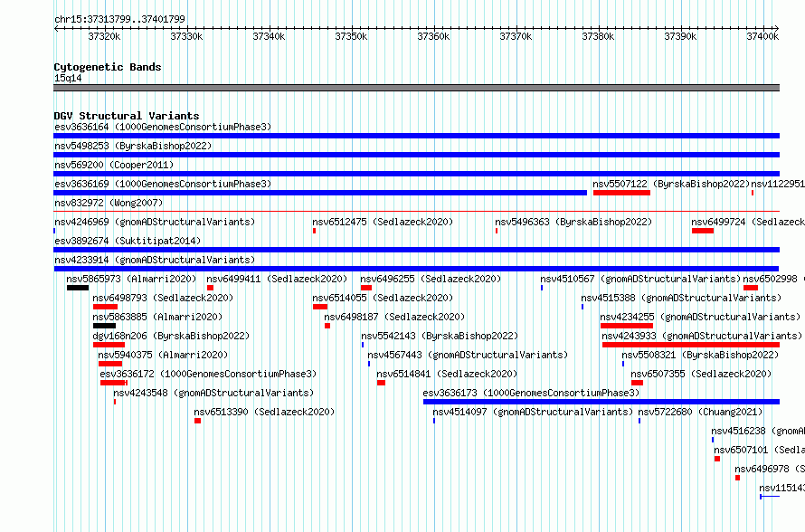Click the nsv5865973 Almarri2020 label

[131, 279]
